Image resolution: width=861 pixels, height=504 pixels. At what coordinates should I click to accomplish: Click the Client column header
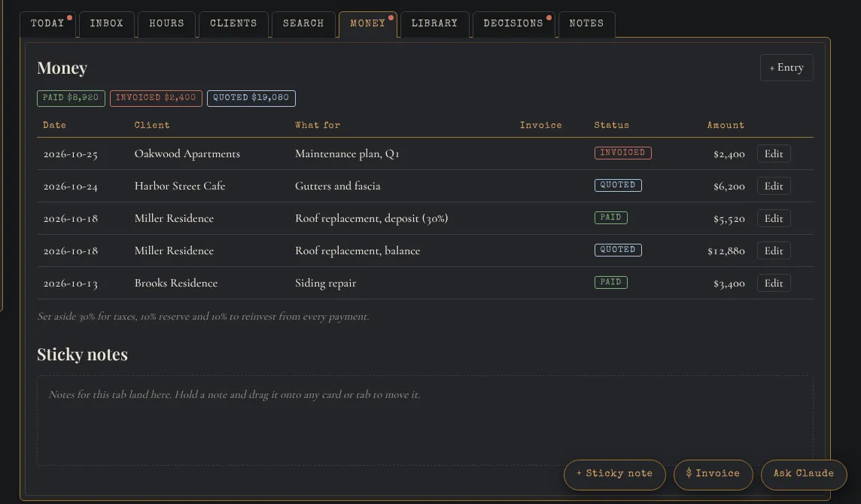[x=152, y=125]
